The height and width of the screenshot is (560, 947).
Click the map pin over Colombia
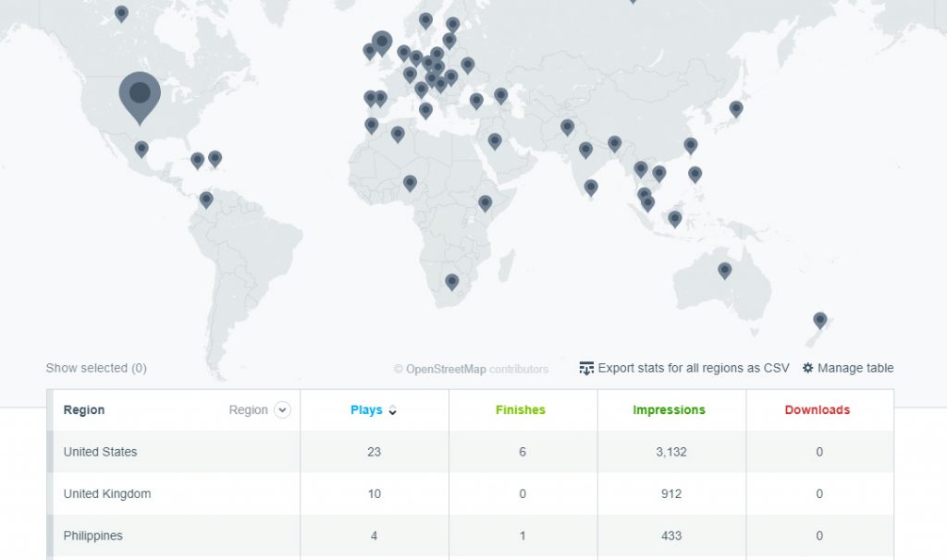pyautogui.click(x=205, y=200)
